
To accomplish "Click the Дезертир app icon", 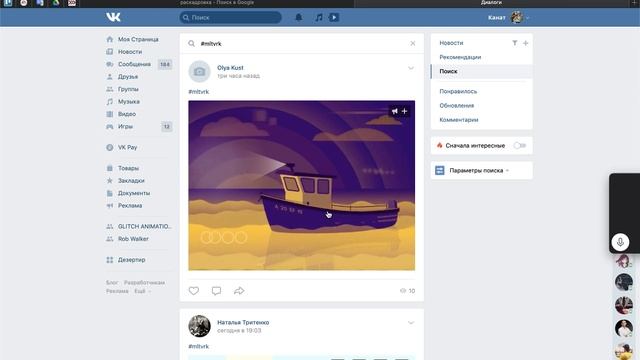I will tap(110, 260).
